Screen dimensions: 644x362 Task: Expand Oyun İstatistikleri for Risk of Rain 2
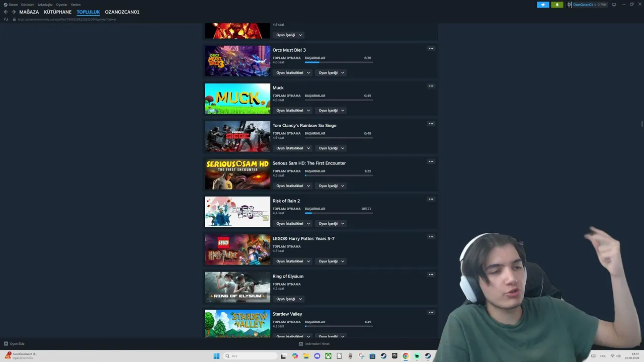[x=293, y=224]
